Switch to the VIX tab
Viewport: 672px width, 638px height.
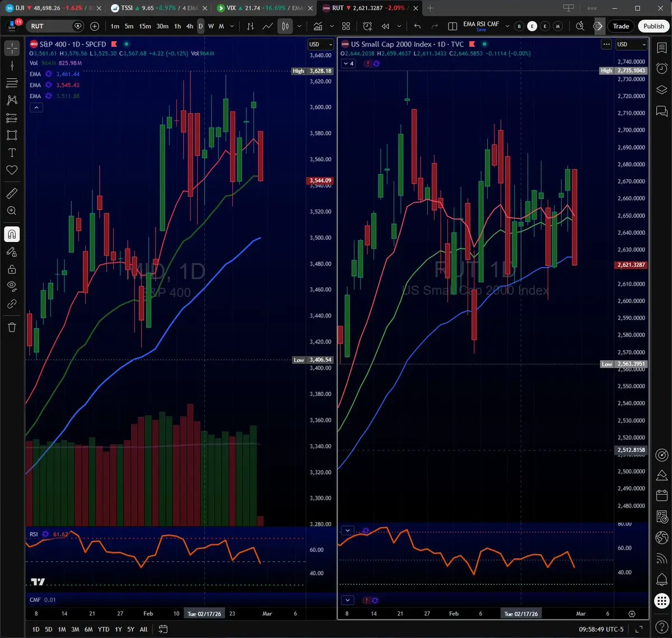coord(264,8)
